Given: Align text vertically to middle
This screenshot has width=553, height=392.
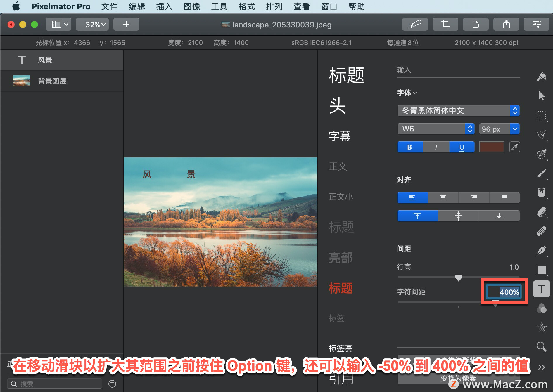Looking at the screenshot, I should tap(458, 216).
